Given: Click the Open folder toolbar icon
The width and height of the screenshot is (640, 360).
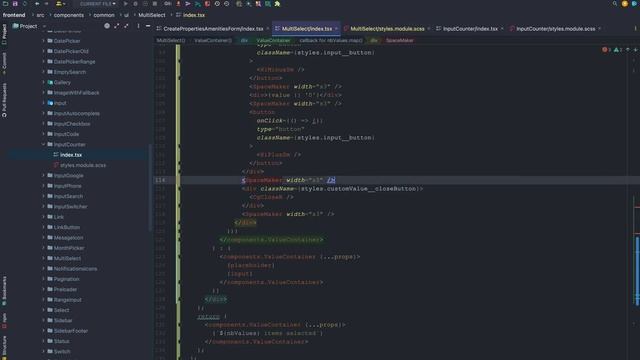Looking at the screenshot, I should point(5,4).
